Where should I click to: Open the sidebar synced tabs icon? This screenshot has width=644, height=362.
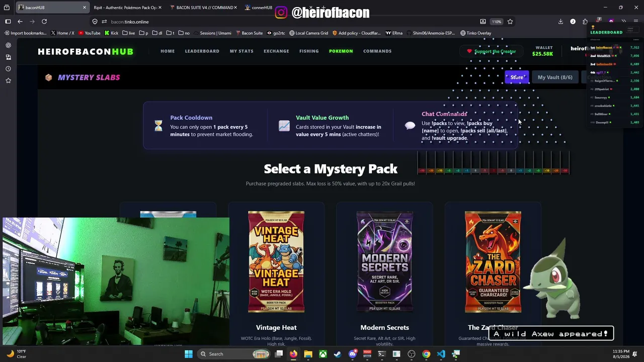pyautogui.click(x=8, y=57)
